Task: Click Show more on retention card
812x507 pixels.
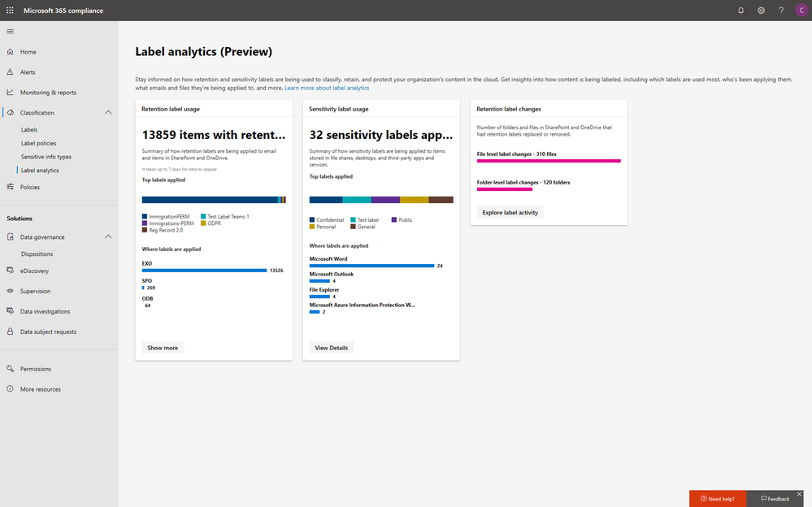Action: (x=163, y=348)
